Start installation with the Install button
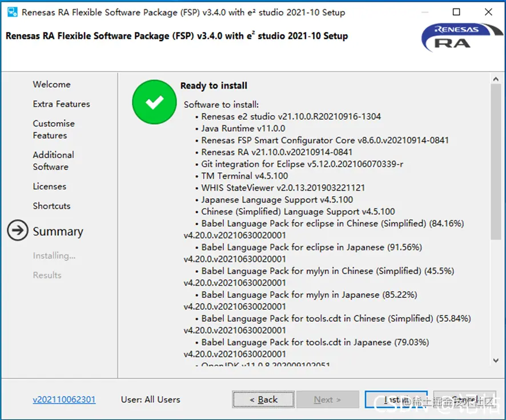 coord(396,399)
